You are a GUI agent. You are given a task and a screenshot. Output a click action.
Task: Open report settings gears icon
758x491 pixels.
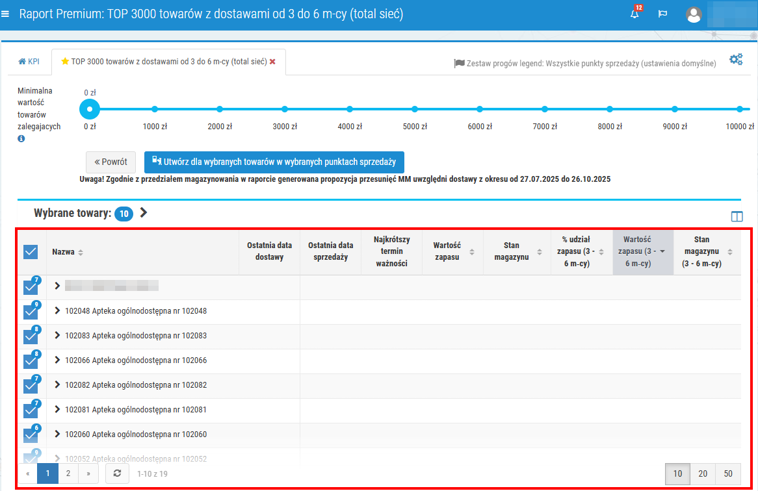[736, 60]
